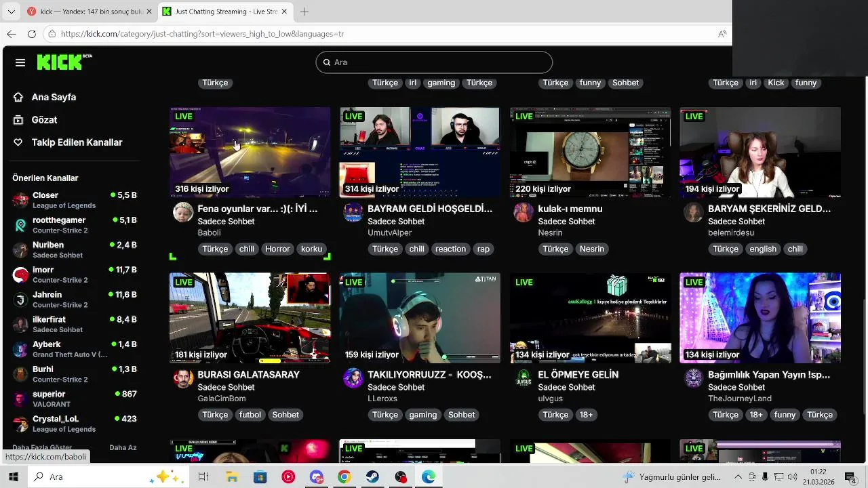
Task: Open Chrome from taskbar
Action: [344, 477]
